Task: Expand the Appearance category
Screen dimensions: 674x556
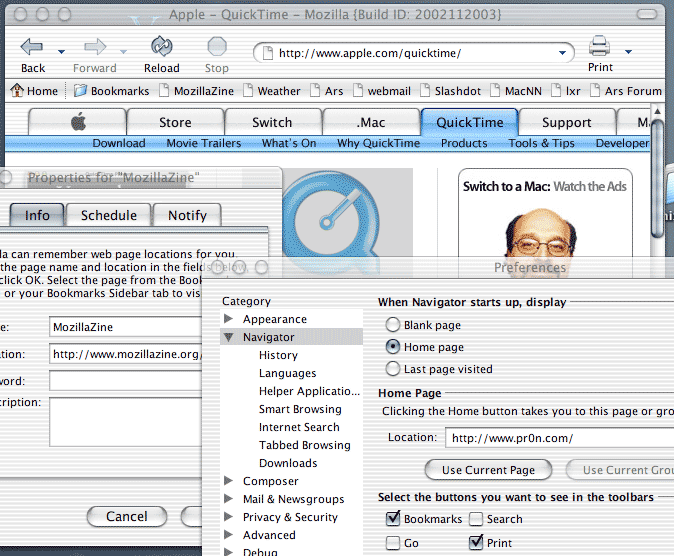Action: pyautogui.click(x=228, y=319)
